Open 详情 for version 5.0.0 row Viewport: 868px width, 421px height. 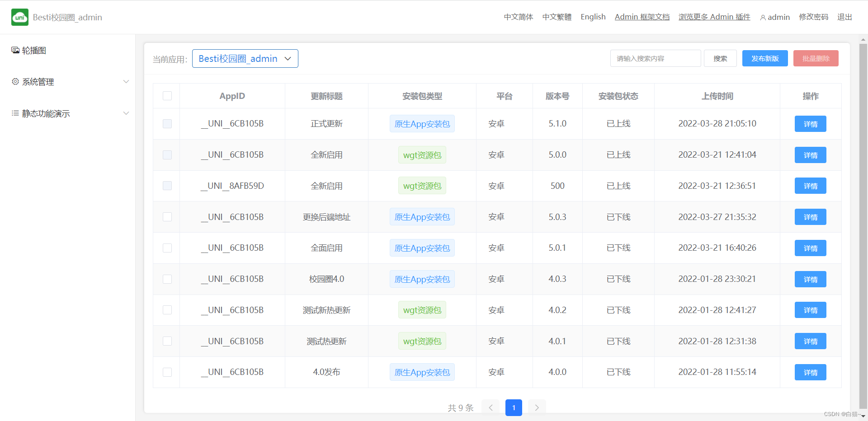coord(811,155)
